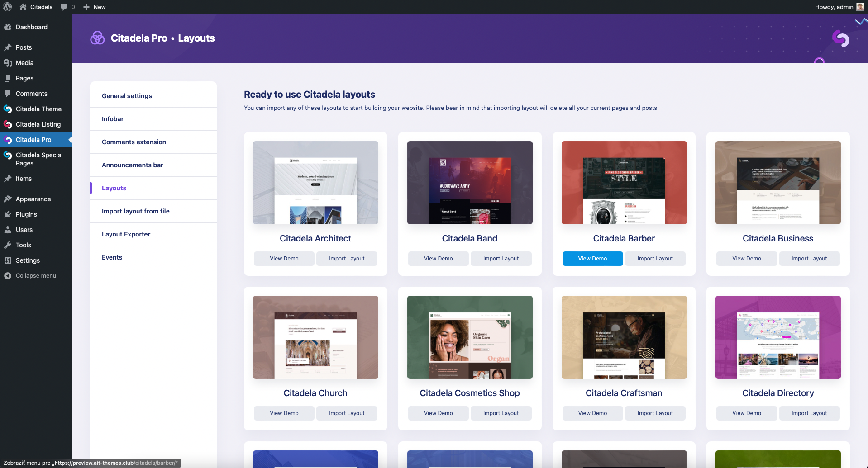This screenshot has width=868, height=468.
Task: Click the Citadela home site icon
Action: coord(23,7)
